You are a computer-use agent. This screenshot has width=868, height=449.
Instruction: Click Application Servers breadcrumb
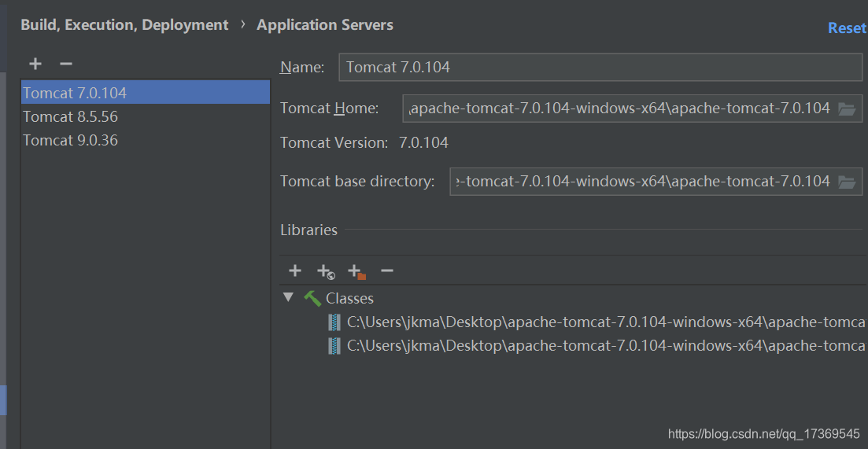pos(325,25)
